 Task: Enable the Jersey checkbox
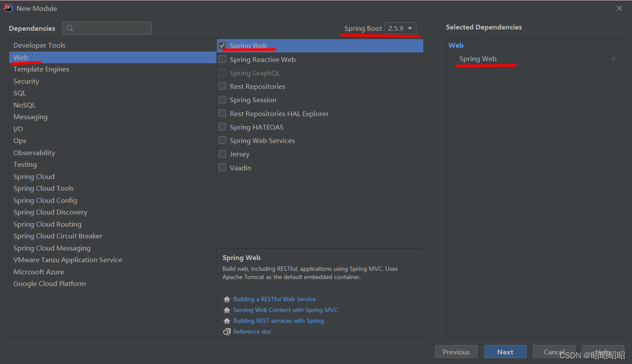[223, 154]
